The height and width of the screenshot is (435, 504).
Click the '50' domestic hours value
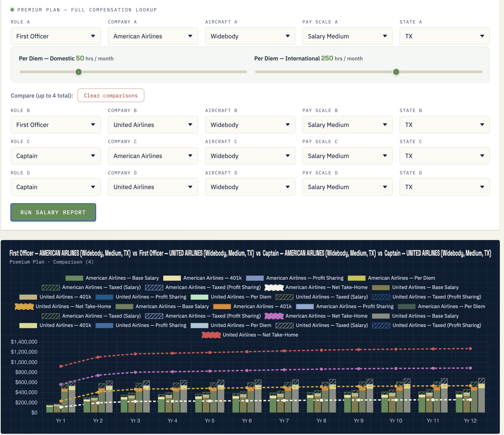80,58
